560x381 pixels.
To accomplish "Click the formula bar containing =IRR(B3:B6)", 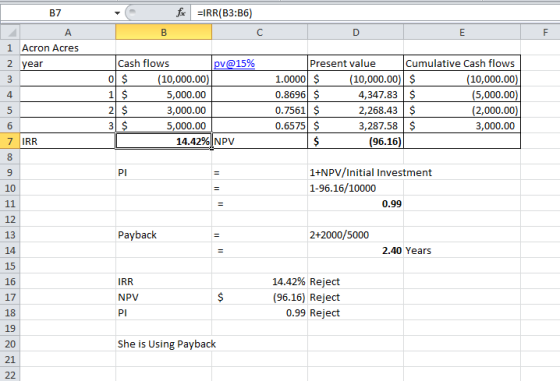I will pos(375,13).
